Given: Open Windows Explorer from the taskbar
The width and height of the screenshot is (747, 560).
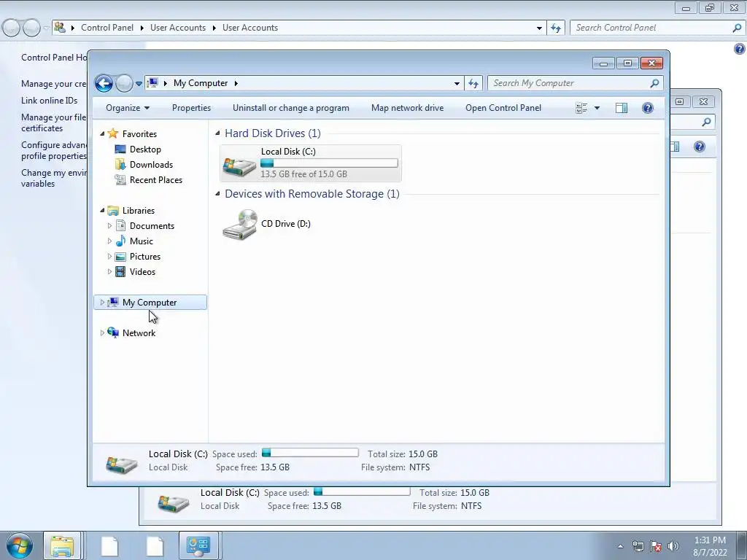Looking at the screenshot, I should point(62,545).
